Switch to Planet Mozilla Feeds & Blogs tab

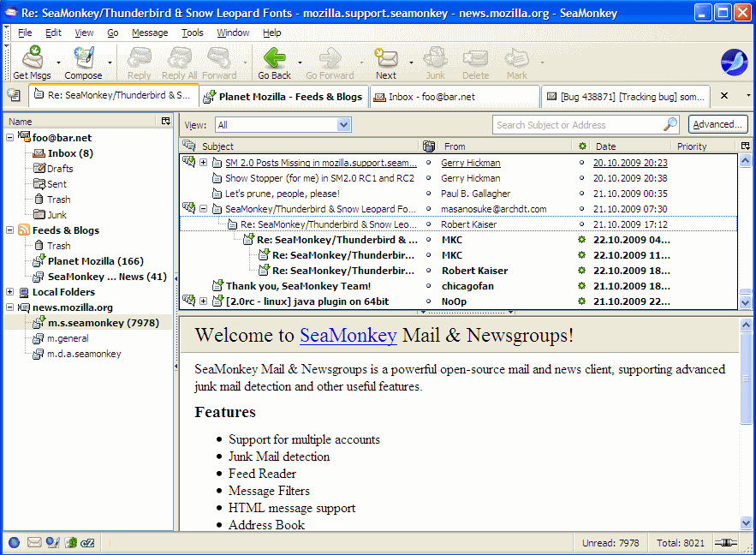tap(284, 97)
